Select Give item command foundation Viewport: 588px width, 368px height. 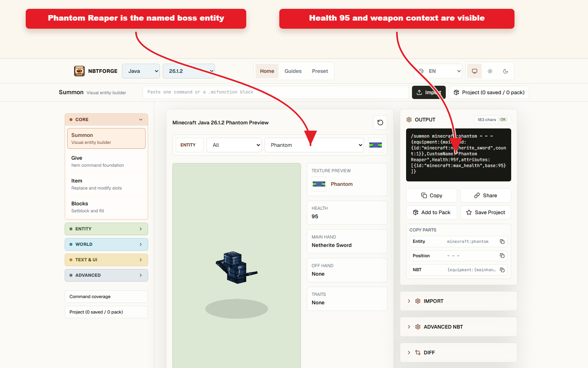[106, 161]
